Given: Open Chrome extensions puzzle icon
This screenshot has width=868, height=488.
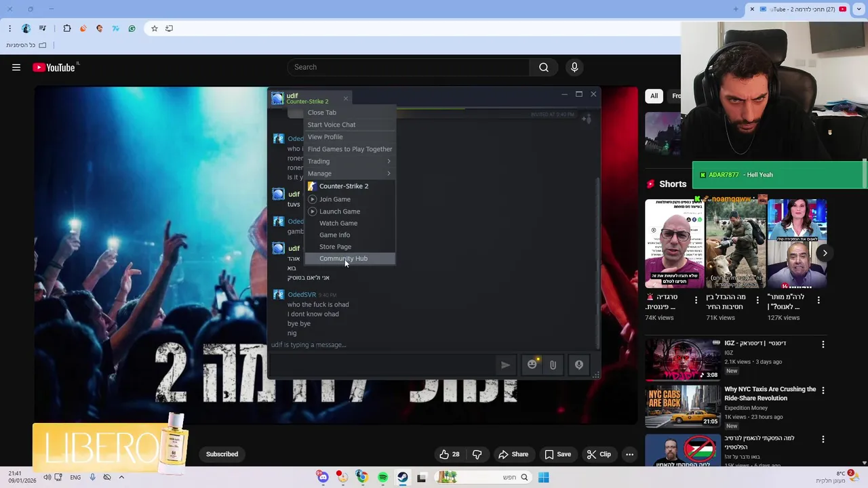Looking at the screenshot, I should (x=67, y=28).
